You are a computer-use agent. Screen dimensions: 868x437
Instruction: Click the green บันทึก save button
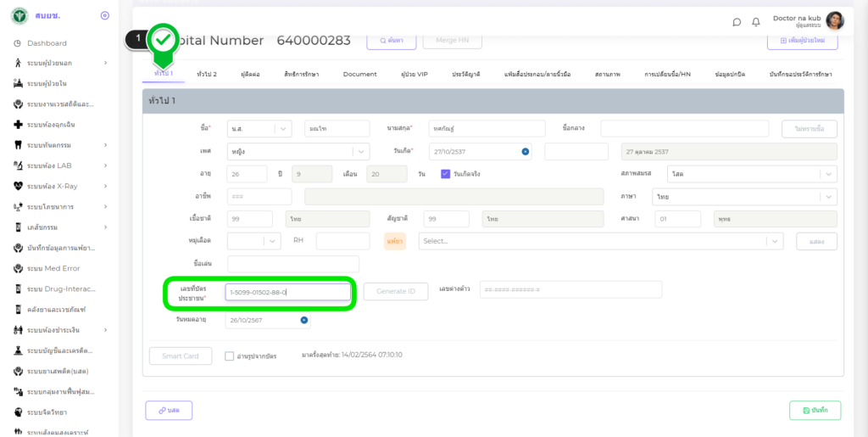point(815,411)
